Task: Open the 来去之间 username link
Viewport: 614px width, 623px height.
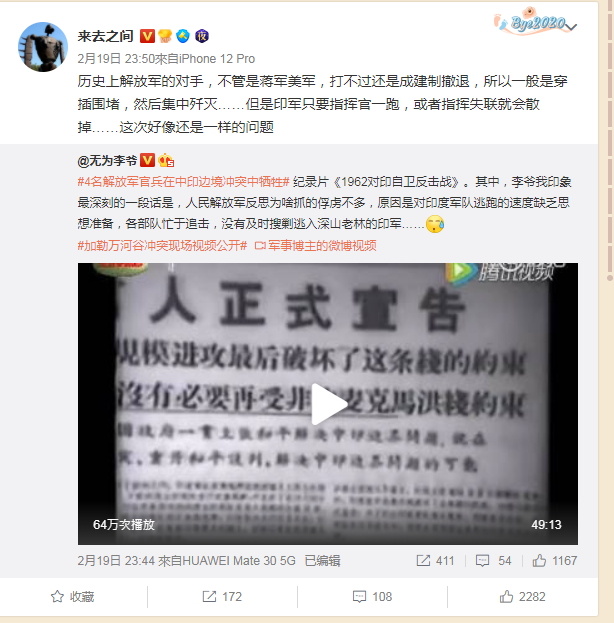Action: point(105,37)
